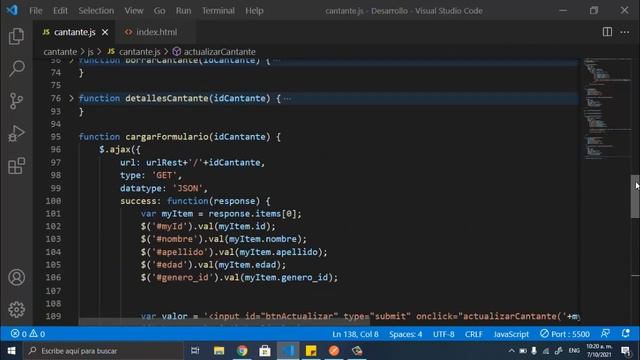The height and width of the screenshot is (360, 640).
Task: Open File Explorer from the taskbar
Action: [x=219, y=351]
